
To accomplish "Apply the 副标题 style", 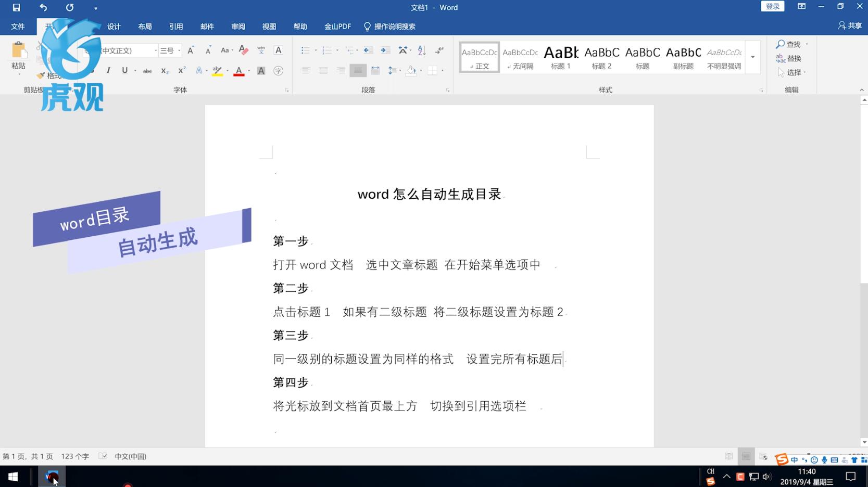I will pyautogui.click(x=683, y=57).
